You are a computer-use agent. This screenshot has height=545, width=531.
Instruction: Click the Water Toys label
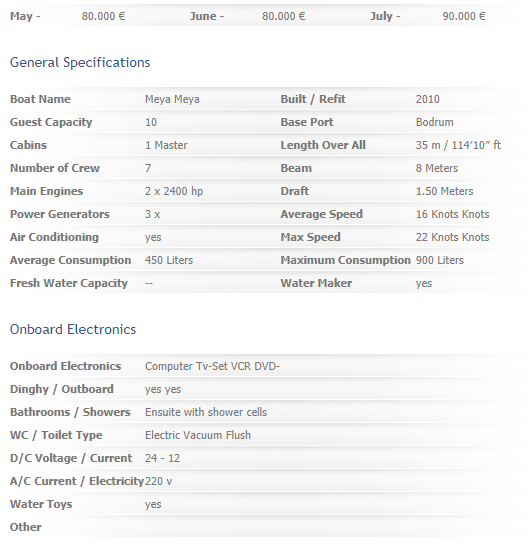(x=41, y=504)
